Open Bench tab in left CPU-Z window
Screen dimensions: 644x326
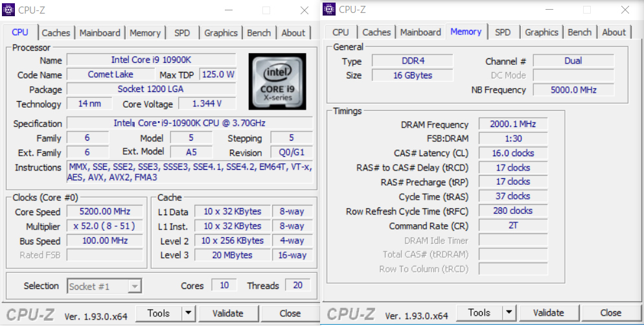point(259,33)
